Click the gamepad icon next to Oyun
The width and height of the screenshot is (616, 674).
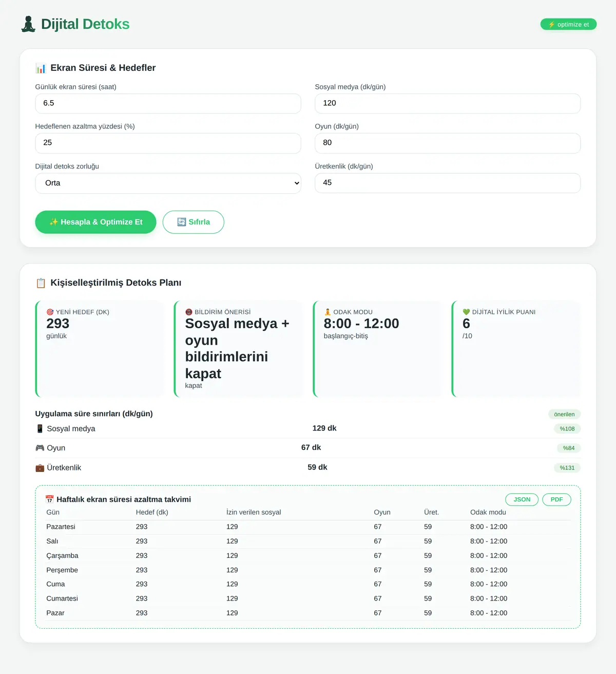[40, 448]
